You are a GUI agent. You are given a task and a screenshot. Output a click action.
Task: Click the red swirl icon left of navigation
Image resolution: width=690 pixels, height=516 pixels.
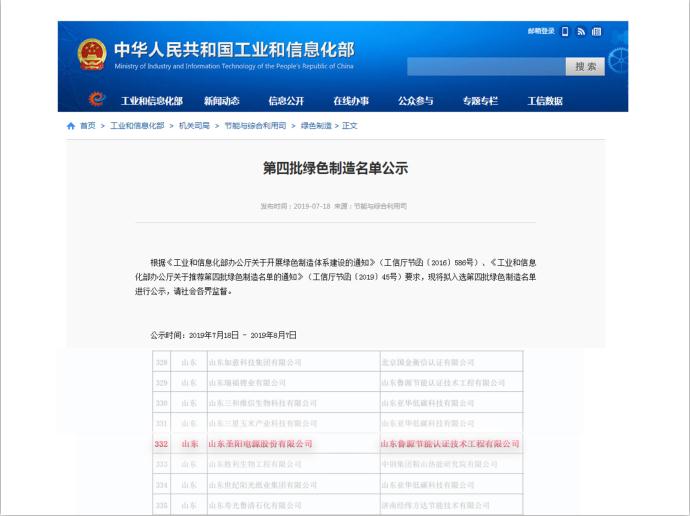(96, 100)
